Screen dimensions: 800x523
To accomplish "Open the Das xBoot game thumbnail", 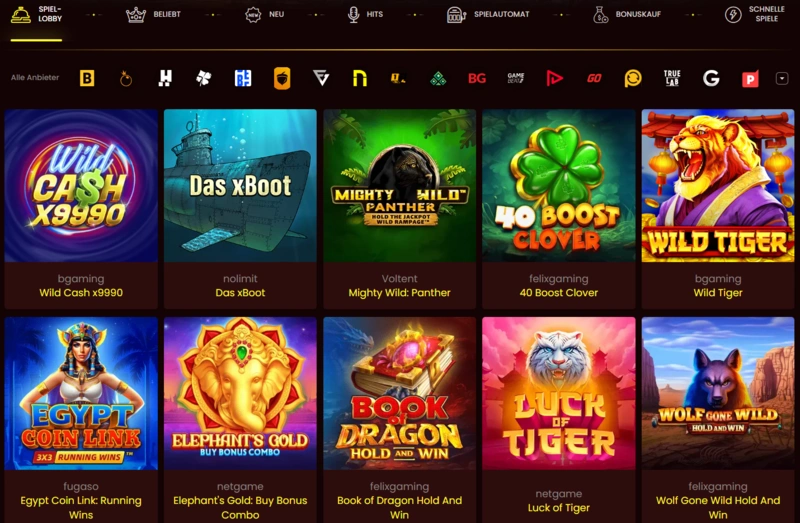I will click(x=240, y=186).
